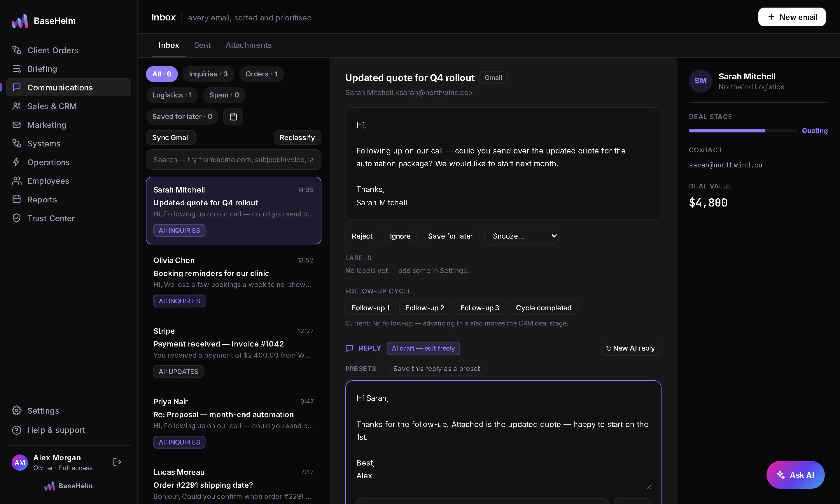The width and height of the screenshot is (840, 504).
Task: Click the New AI reply button
Action: (630, 348)
